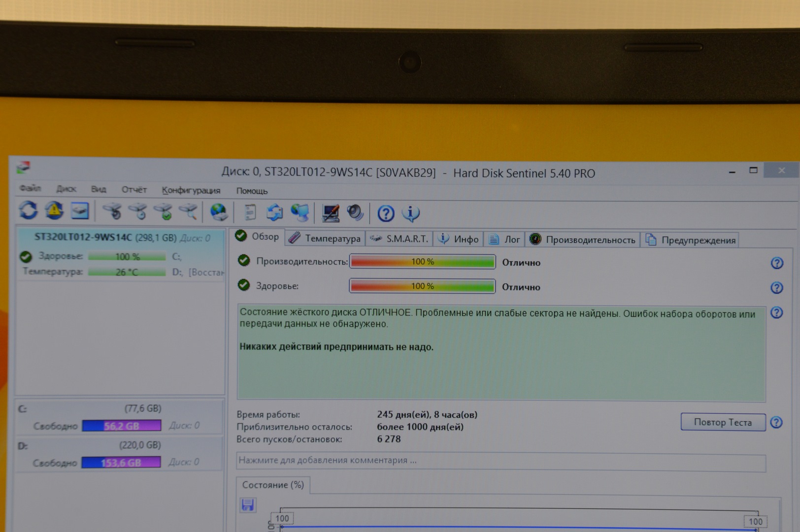
Task: Click the disk with stethoscope test icon
Action: pos(112,211)
